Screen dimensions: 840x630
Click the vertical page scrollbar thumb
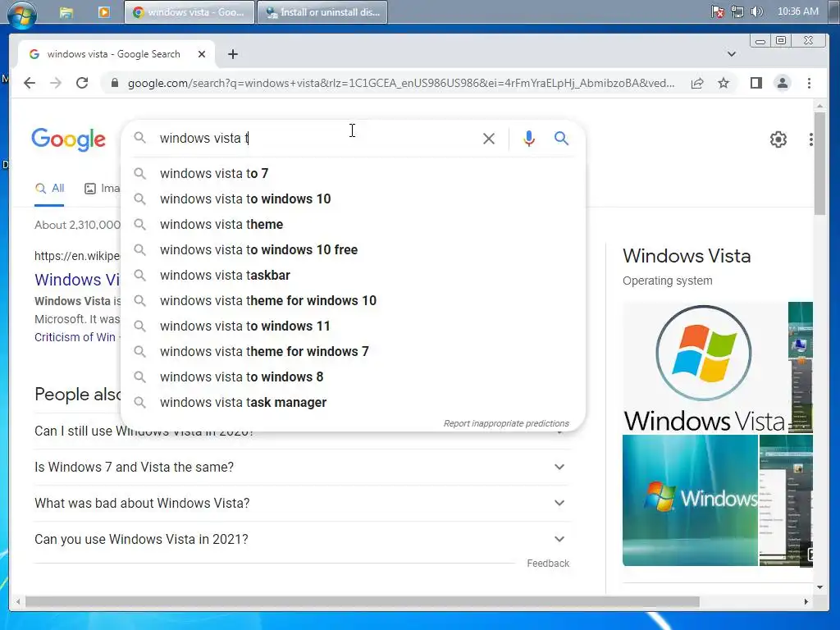(x=819, y=163)
